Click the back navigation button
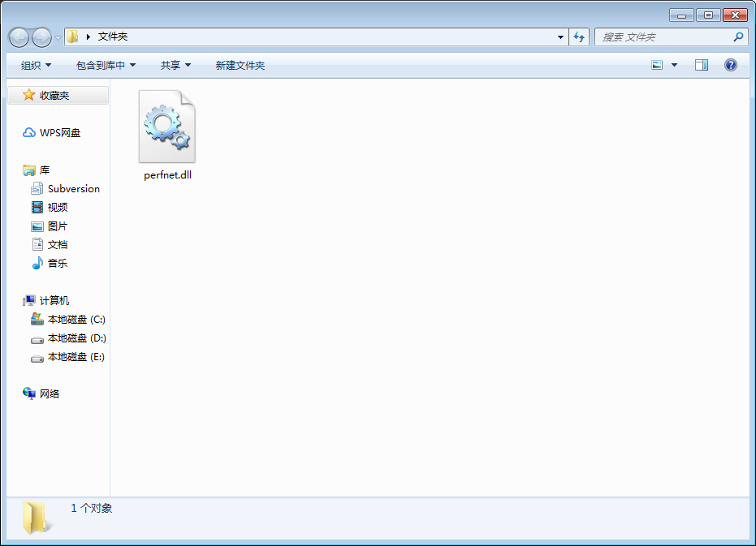The width and height of the screenshot is (756, 546). tap(19, 37)
